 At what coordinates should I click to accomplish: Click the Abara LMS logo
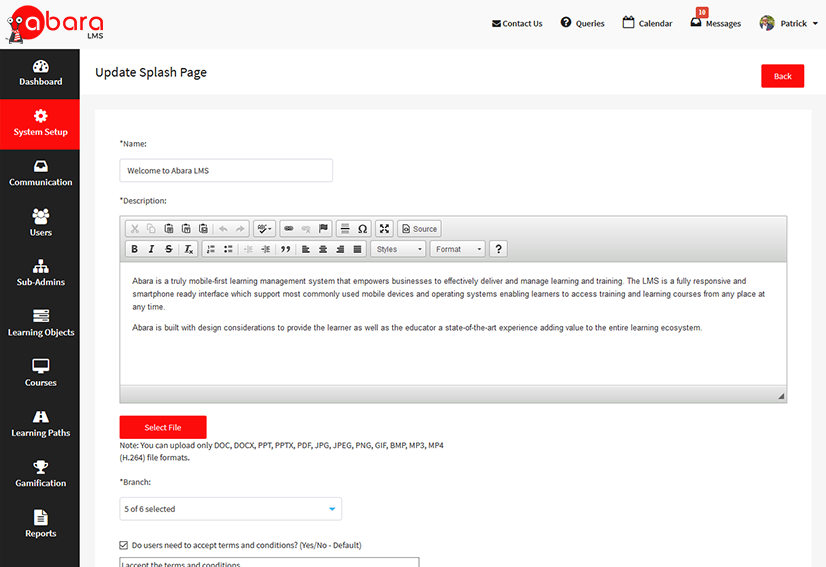[x=55, y=24]
